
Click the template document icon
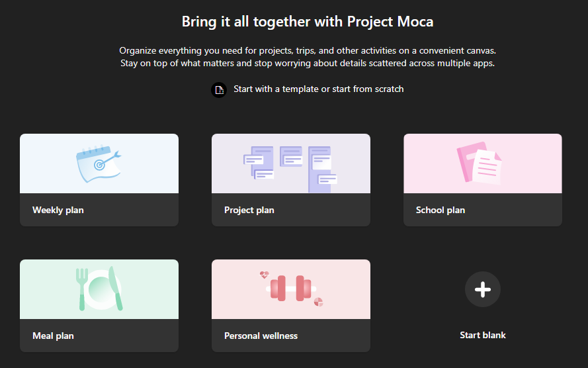pos(218,89)
